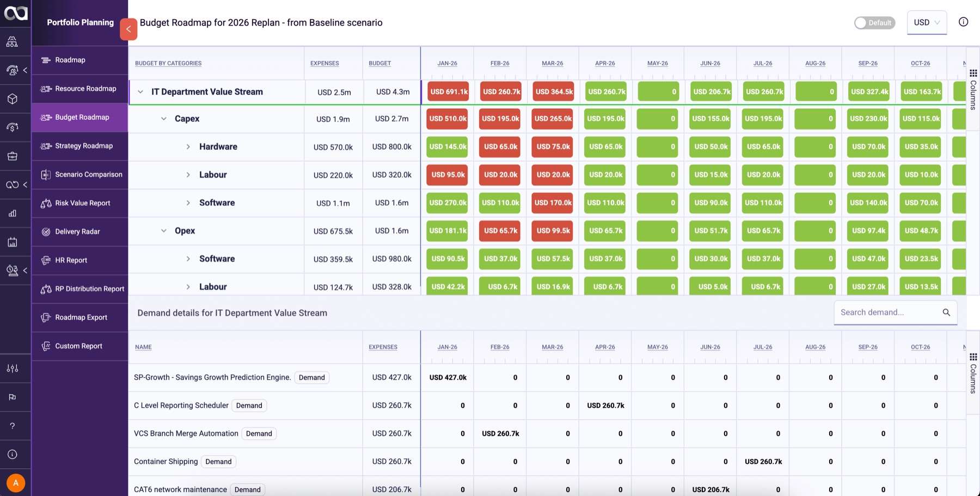980x496 pixels.
Task: Open Columns panel for the budget table
Action: [x=973, y=90]
